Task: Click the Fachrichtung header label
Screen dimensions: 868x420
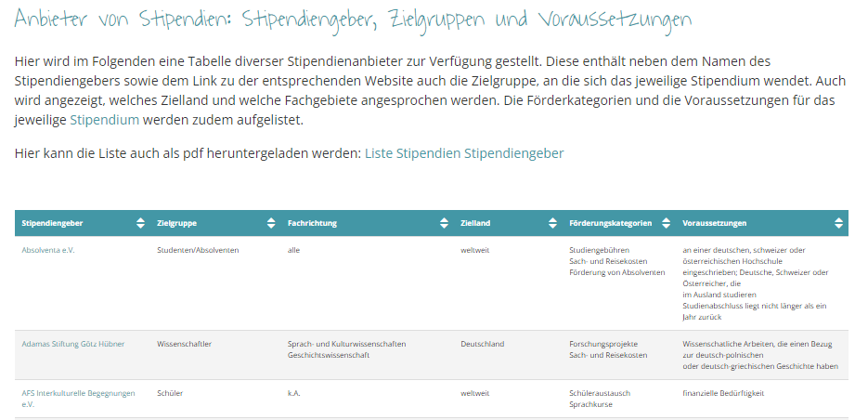Action: click(x=312, y=223)
